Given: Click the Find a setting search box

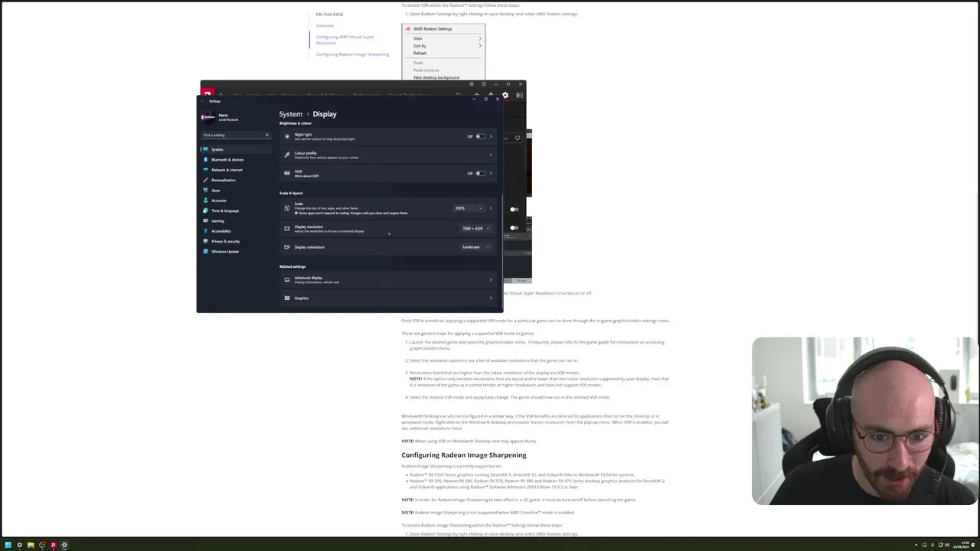Looking at the screenshot, I should [236, 135].
